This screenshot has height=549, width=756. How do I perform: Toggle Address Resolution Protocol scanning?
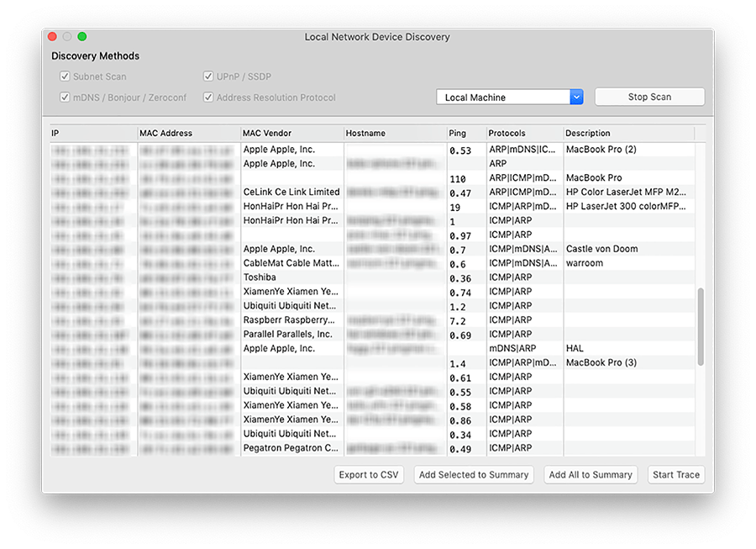(x=207, y=97)
